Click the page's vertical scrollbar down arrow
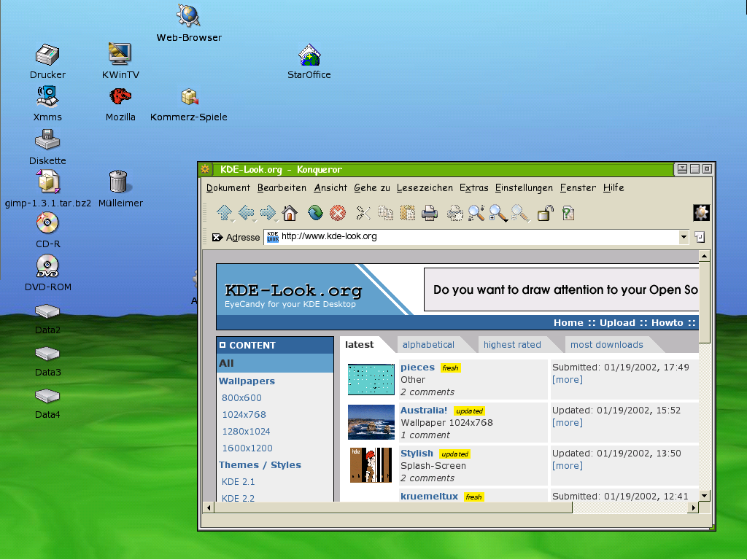Screen dimensions: 747x560 (x=705, y=495)
